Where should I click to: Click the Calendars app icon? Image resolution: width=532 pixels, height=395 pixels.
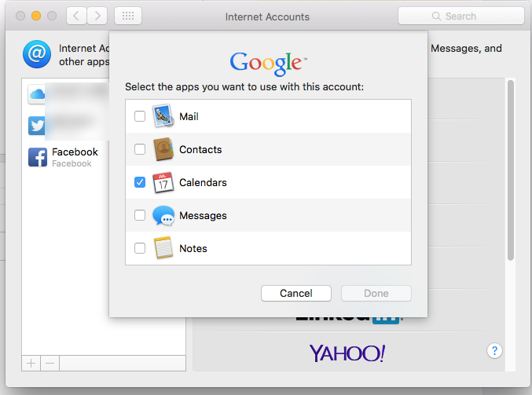point(163,182)
